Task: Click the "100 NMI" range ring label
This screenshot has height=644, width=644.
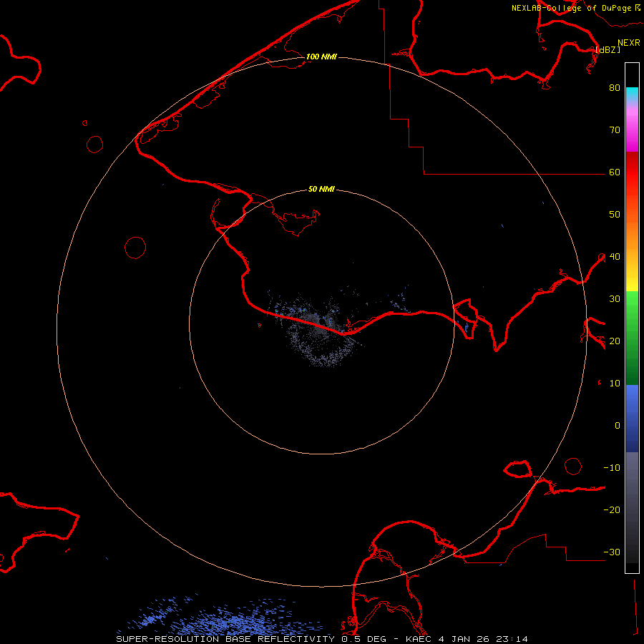Action: 321,57
